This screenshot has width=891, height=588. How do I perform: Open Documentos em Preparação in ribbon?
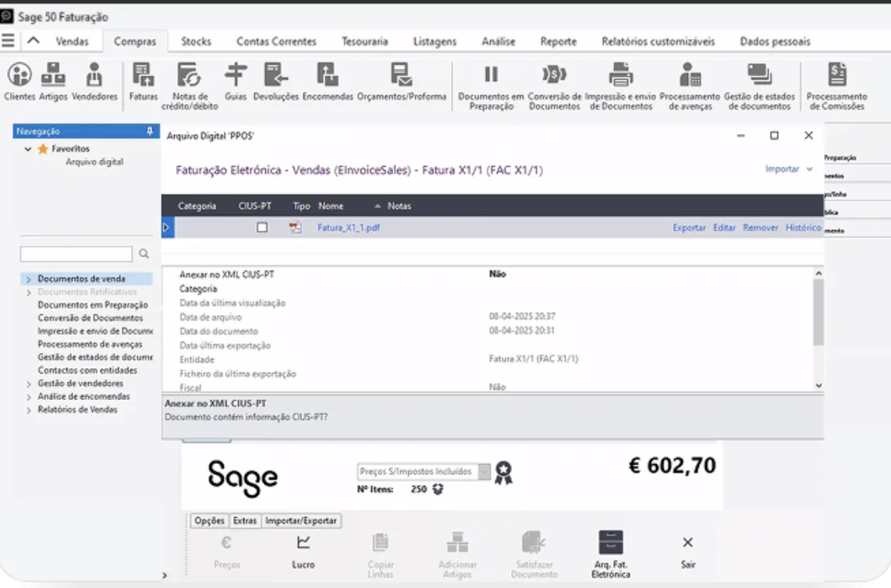(x=491, y=87)
